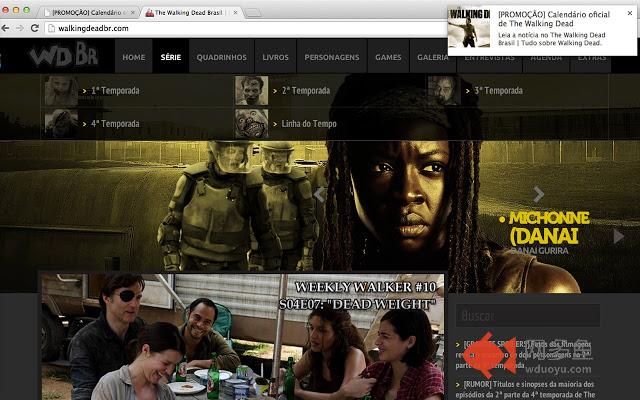Go to next slide with right chevron
This screenshot has height=400, width=640.
[539, 195]
